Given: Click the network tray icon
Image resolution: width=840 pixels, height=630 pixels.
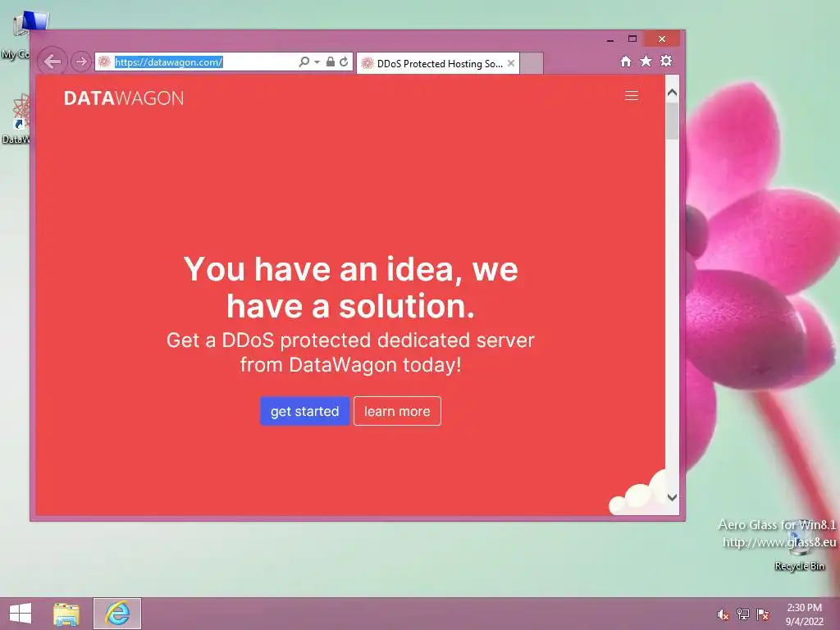Looking at the screenshot, I should tap(743, 614).
